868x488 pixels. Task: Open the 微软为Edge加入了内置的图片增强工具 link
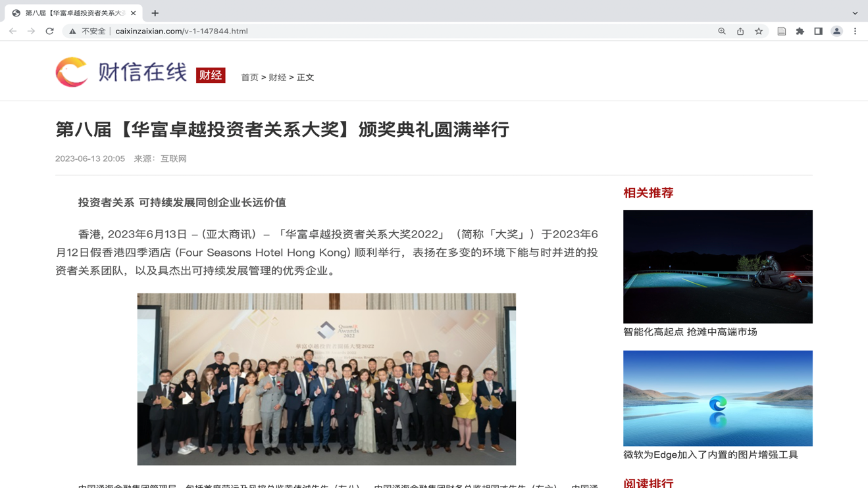tap(711, 455)
